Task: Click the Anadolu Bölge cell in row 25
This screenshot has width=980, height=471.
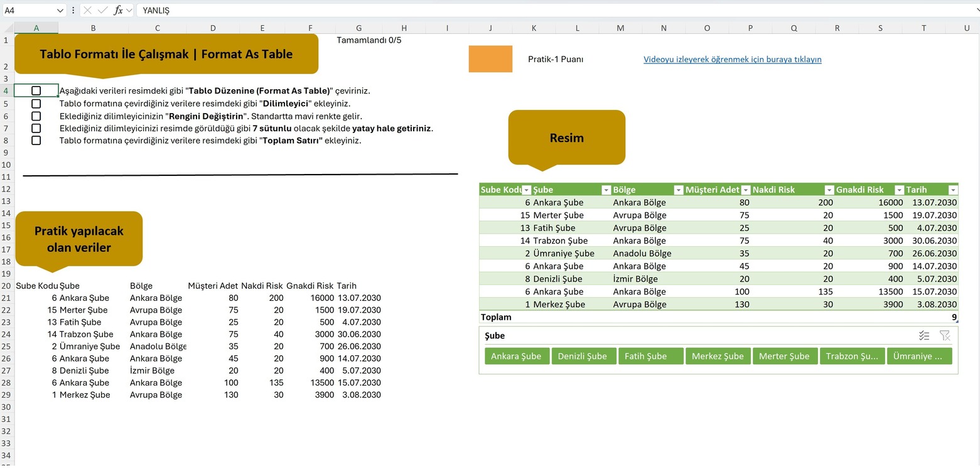Action: coord(158,347)
